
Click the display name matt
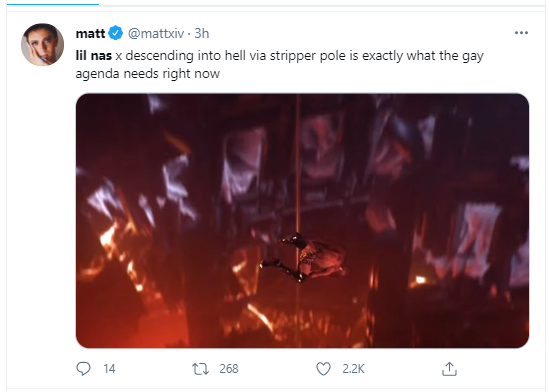(90, 34)
